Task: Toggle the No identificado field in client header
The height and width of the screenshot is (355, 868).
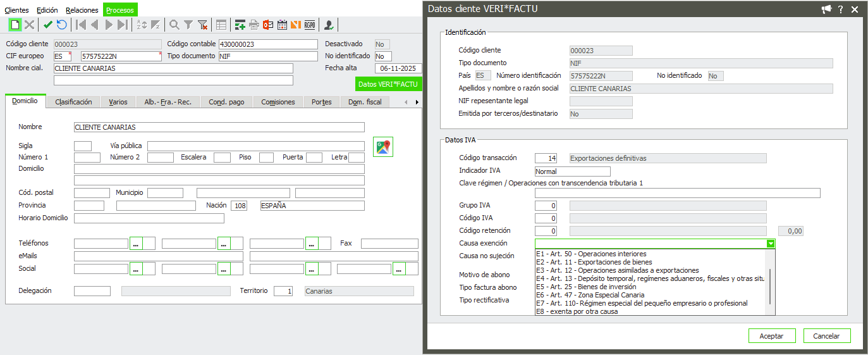Action: (383, 56)
